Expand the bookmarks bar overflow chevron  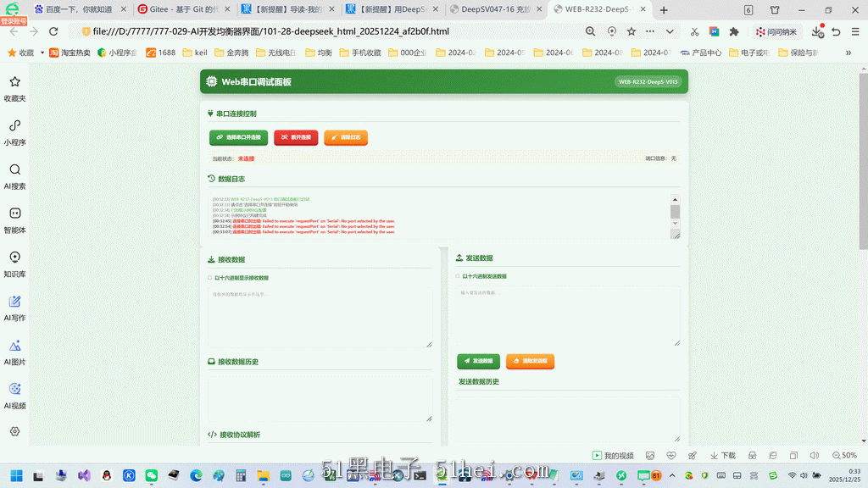click(x=848, y=53)
